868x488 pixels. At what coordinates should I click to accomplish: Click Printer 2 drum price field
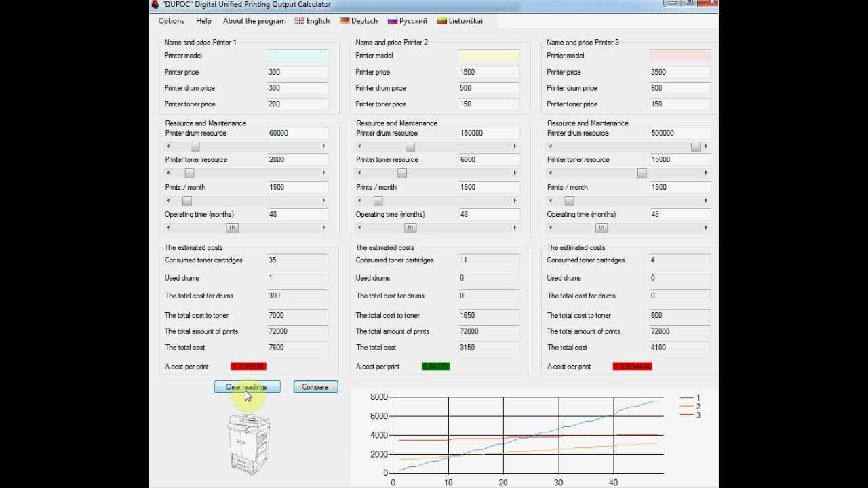tap(489, 88)
